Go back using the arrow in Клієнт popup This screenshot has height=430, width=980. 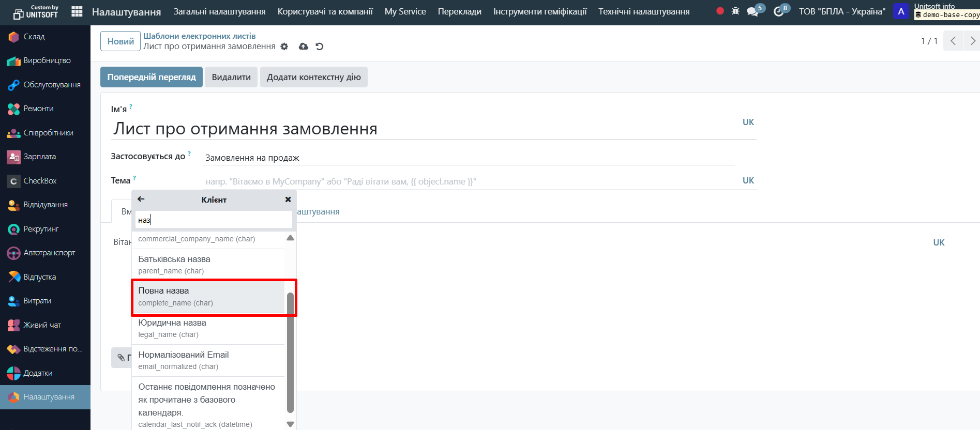tap(141, 199)
